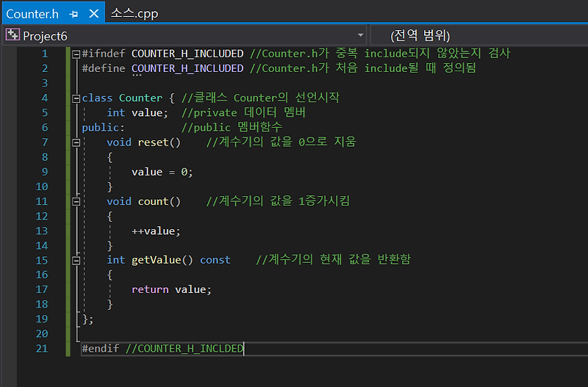
Task: Click the Project6 project icon
Action: pos(12,35)
